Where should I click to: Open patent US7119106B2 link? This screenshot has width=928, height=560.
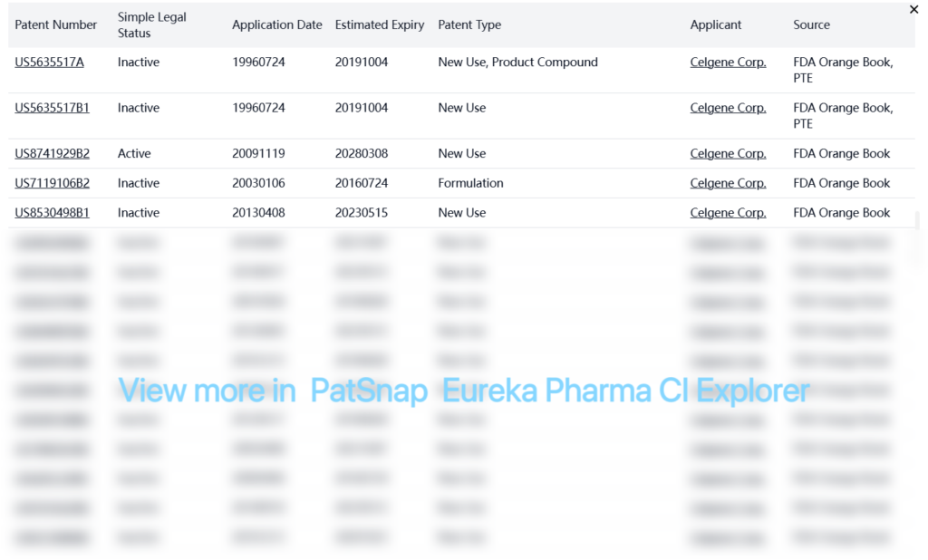point(52,183)
